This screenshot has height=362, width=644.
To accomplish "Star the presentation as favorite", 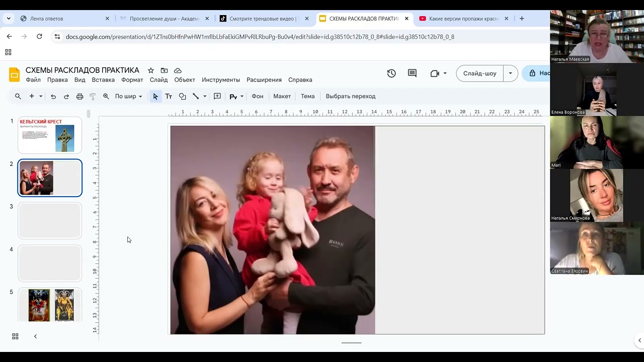I will click(x=150, y=70).
